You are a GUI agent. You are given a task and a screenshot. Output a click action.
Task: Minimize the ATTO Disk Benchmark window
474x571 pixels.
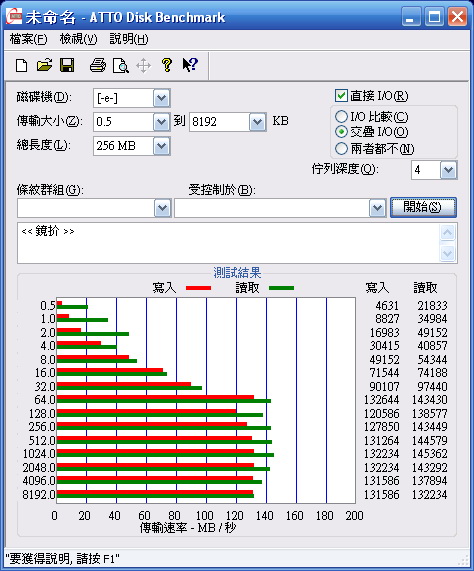pyautogui.click(x=411, y=17)
